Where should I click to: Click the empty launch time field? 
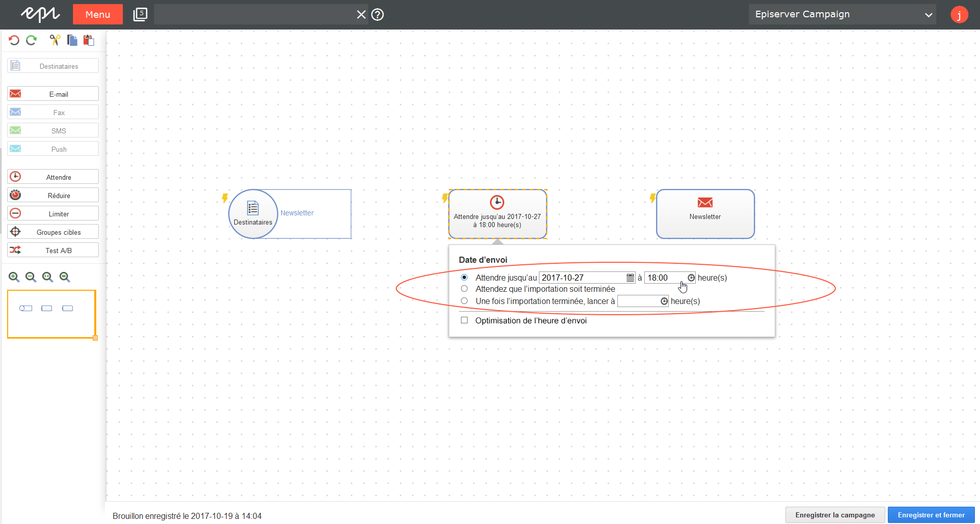(x=643, y=301)
